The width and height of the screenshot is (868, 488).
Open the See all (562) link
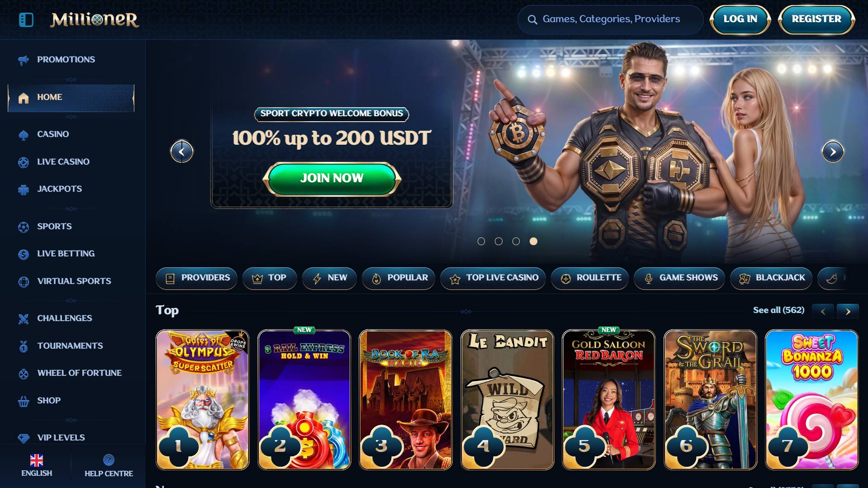click(x=778, y=310)
